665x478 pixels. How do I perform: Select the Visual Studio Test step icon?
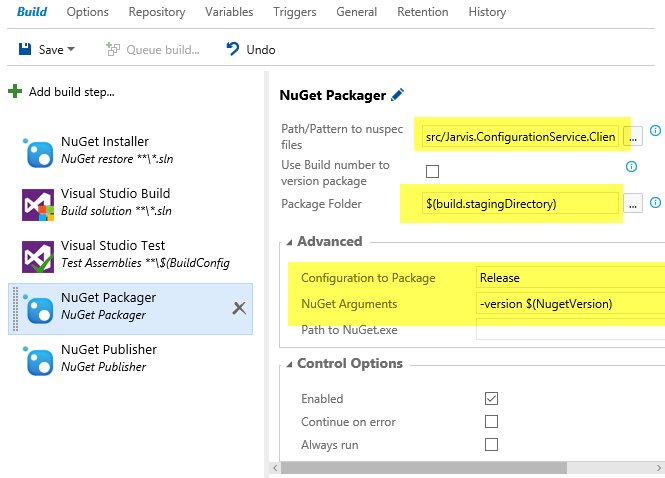38,257
